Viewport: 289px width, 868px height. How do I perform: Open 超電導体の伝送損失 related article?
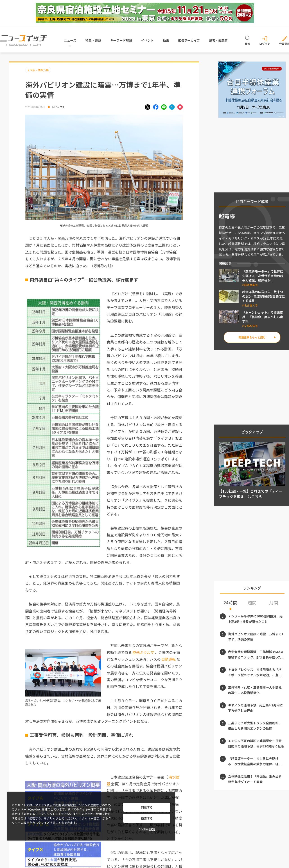click(x=263, y=296)
